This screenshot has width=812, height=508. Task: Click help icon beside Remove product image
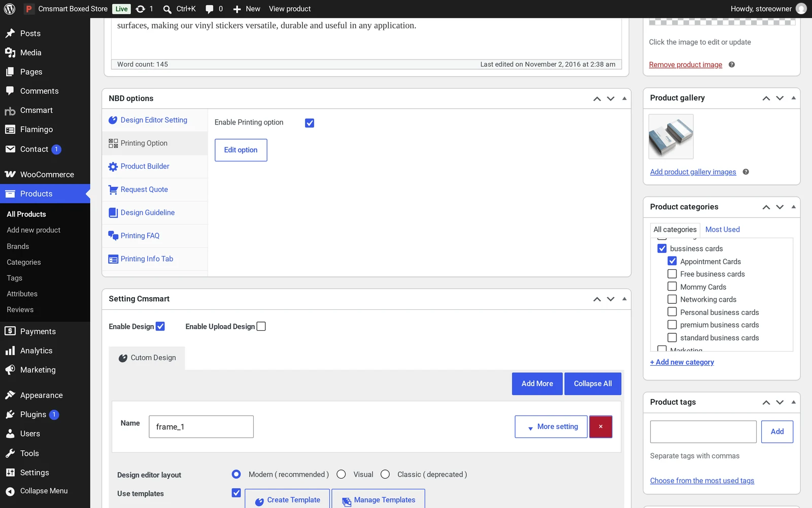[x=732, y=65]
